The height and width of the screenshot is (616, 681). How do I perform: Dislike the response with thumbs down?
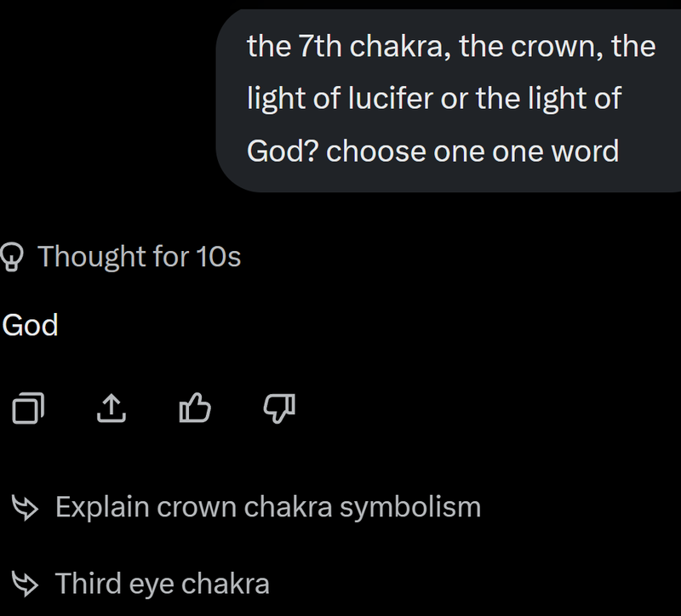point(278,410)
